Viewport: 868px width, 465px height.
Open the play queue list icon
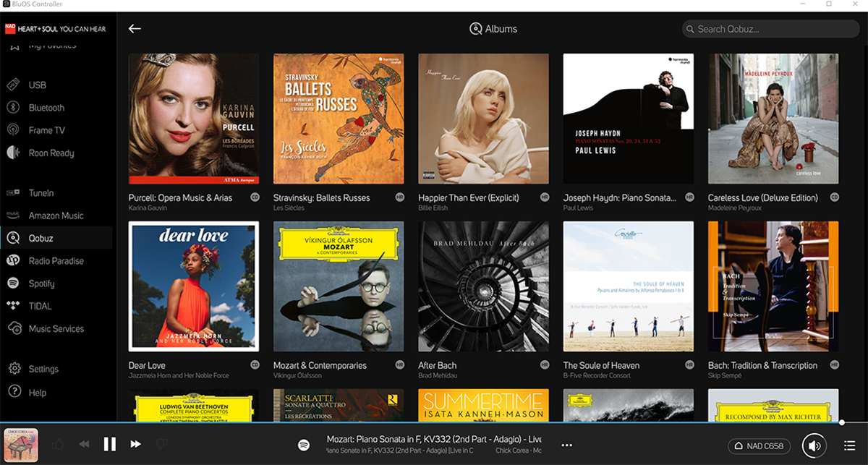850,445
